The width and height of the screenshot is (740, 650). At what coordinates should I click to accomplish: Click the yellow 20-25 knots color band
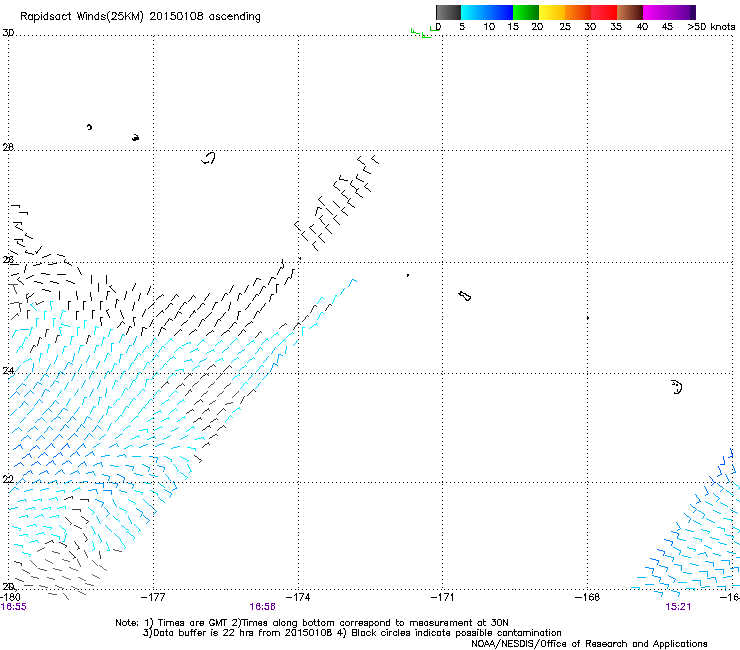pos(552,12)
